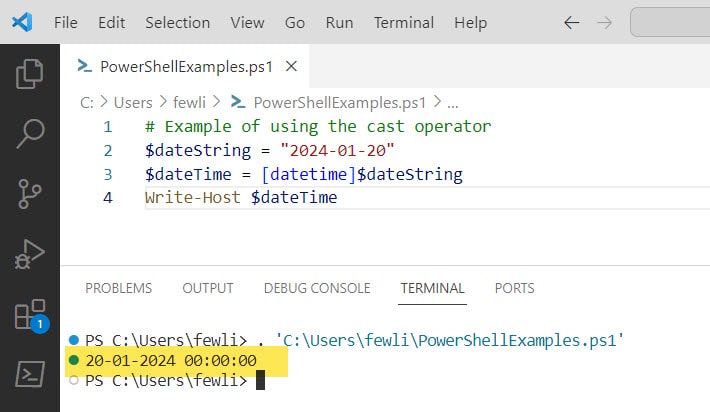Select the PowerShellExamples.ps1 editor tab
The width and height of the screenshot is (710, 412).
point(185,67)
